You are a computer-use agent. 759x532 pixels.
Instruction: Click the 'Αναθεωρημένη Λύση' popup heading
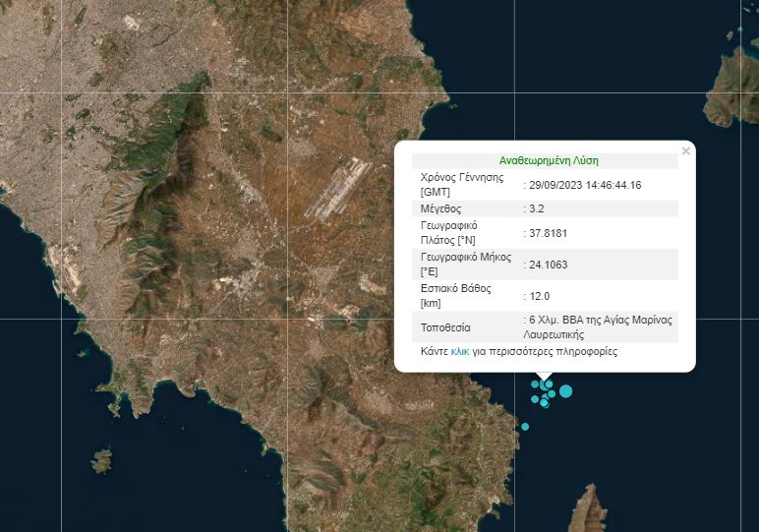pos(549,160)
